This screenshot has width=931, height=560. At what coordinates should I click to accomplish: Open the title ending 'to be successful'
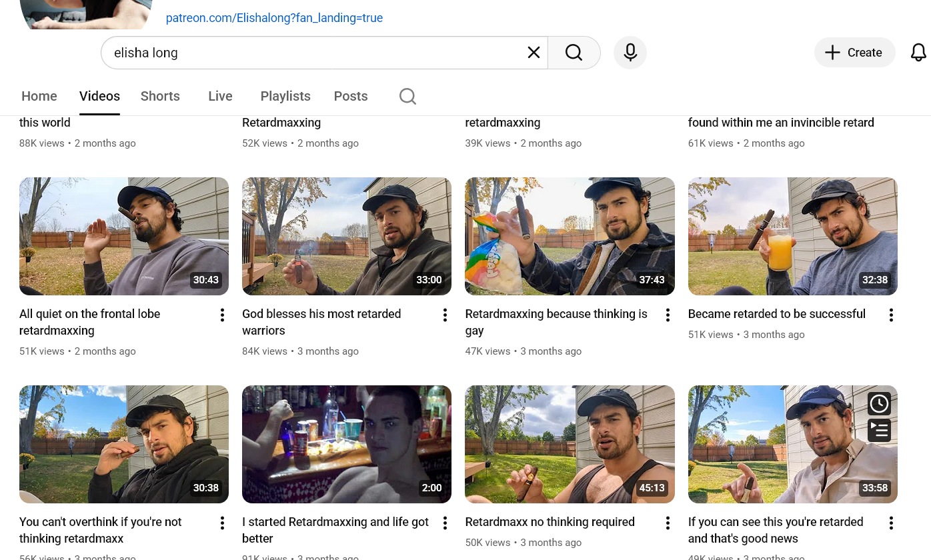click(777, 314)
